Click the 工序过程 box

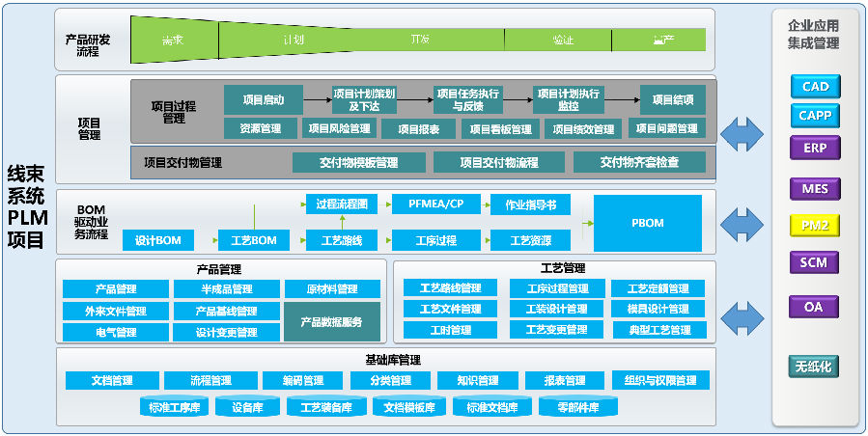click(436, 241)
